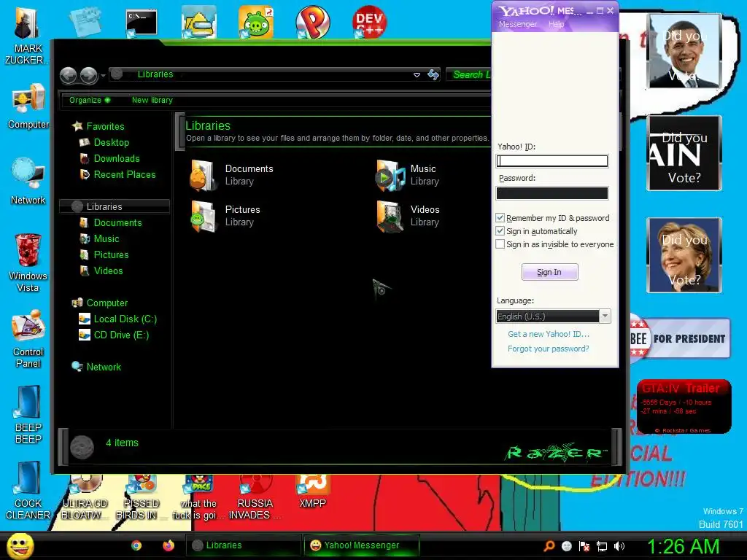Toggle Remember my ID & password checkbox

pyautogui.click(x=500, y=217)
